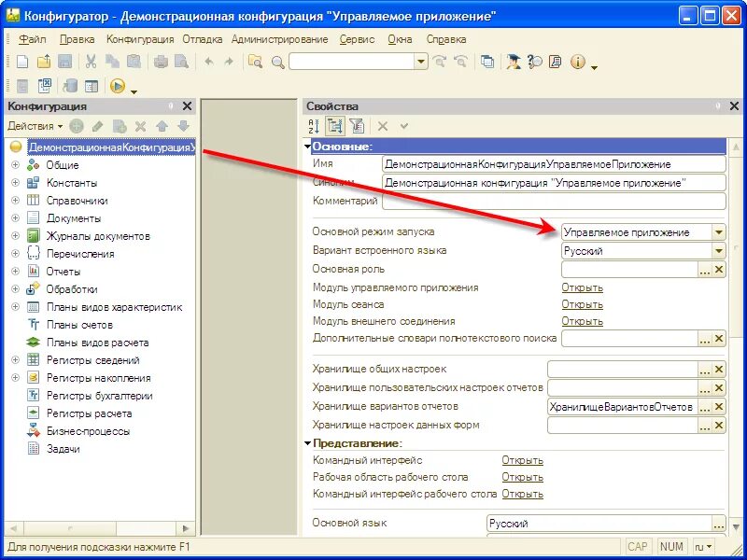747x560 pixels.
Task: Click the Print printer icon
Action: point(161,62)
